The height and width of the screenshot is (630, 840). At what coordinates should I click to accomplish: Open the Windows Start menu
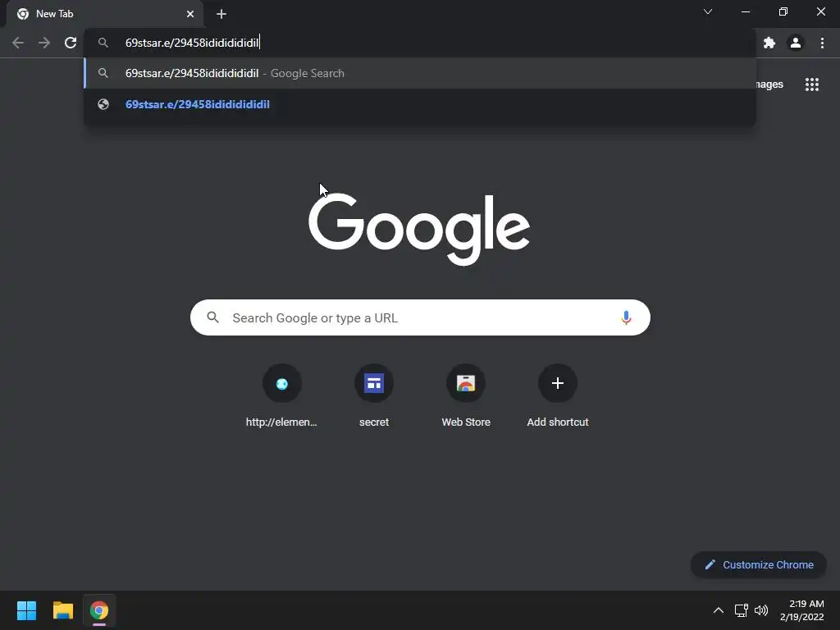(26, 610)
